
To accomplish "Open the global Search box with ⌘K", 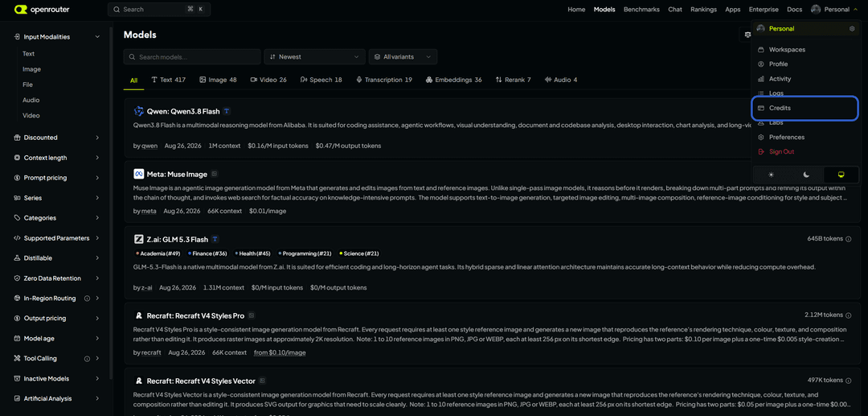I will point(159,10).
